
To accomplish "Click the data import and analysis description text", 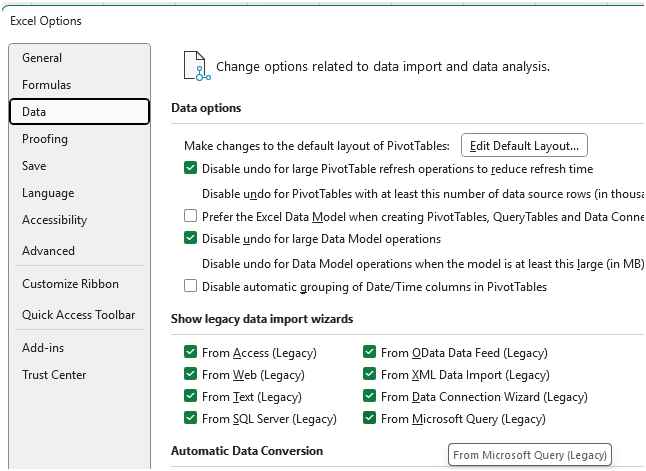I will (383, 66).
